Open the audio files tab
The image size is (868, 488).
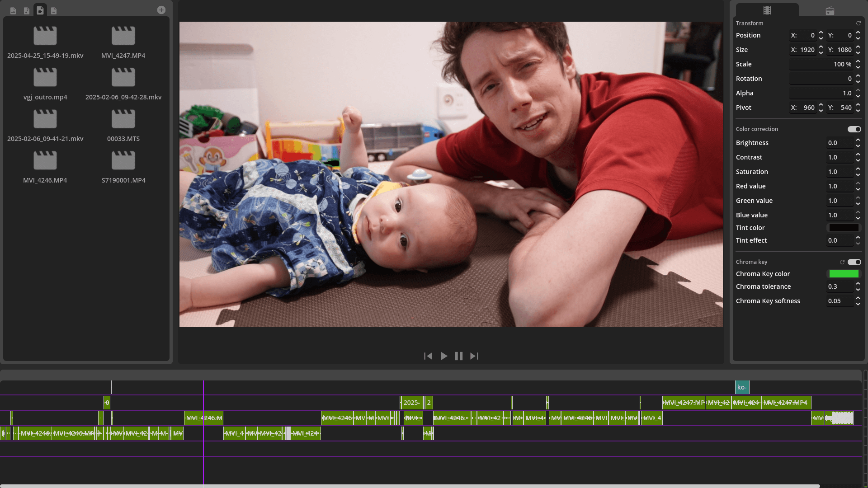click(27, 10)
